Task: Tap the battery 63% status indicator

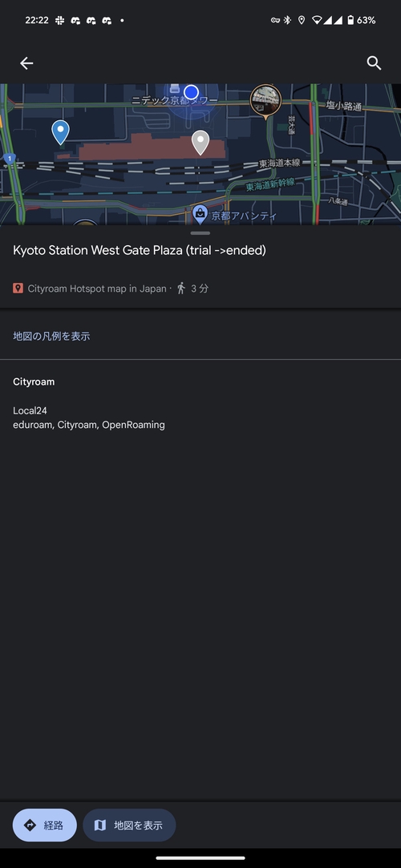Action: 361,21
